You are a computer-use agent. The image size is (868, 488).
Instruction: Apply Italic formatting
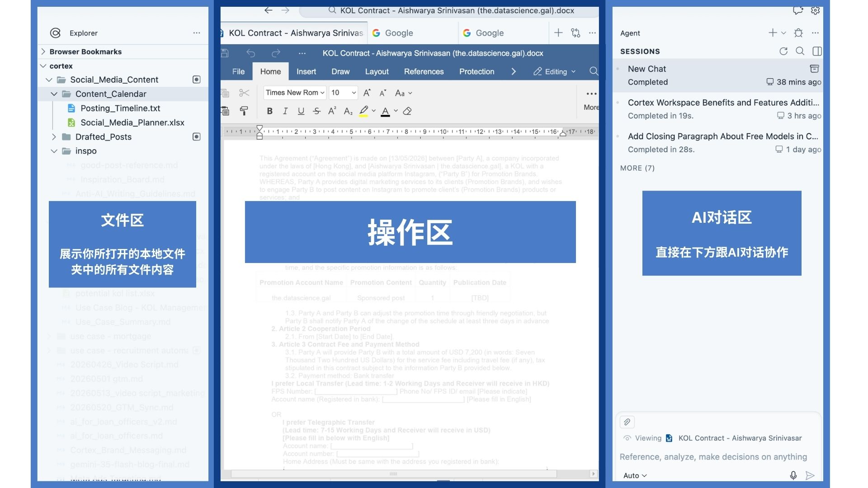coord(285,111)
